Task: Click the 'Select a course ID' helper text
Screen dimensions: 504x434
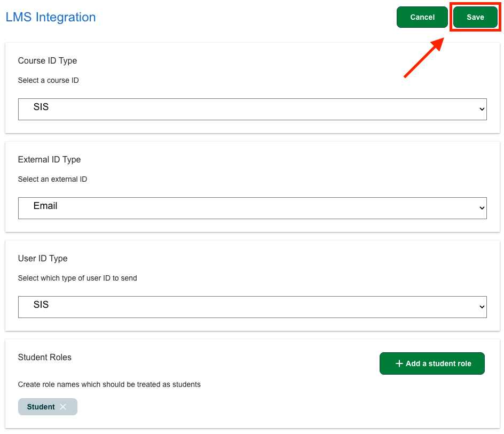Action: (x=48, y=80)
